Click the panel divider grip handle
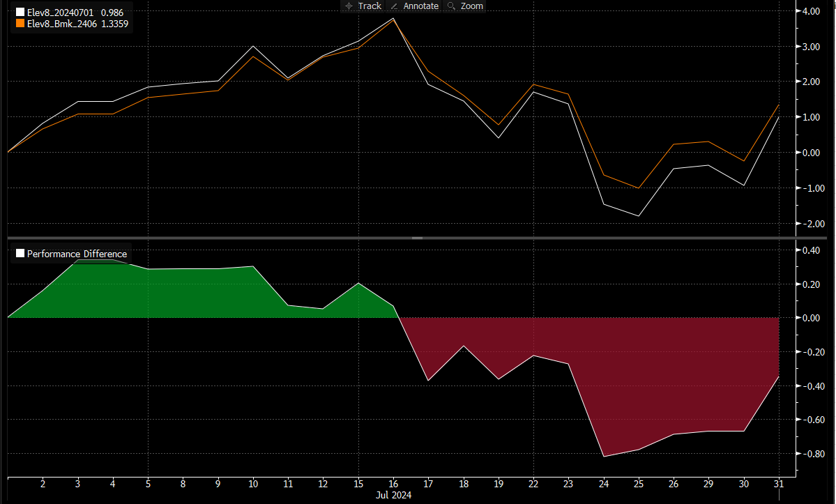 coord(418,238)
